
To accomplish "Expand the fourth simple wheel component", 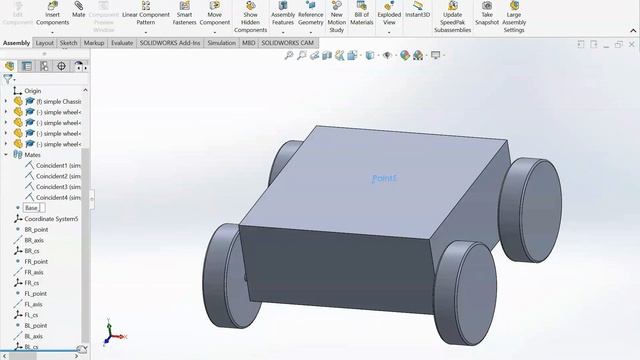I will coord(6,144).
